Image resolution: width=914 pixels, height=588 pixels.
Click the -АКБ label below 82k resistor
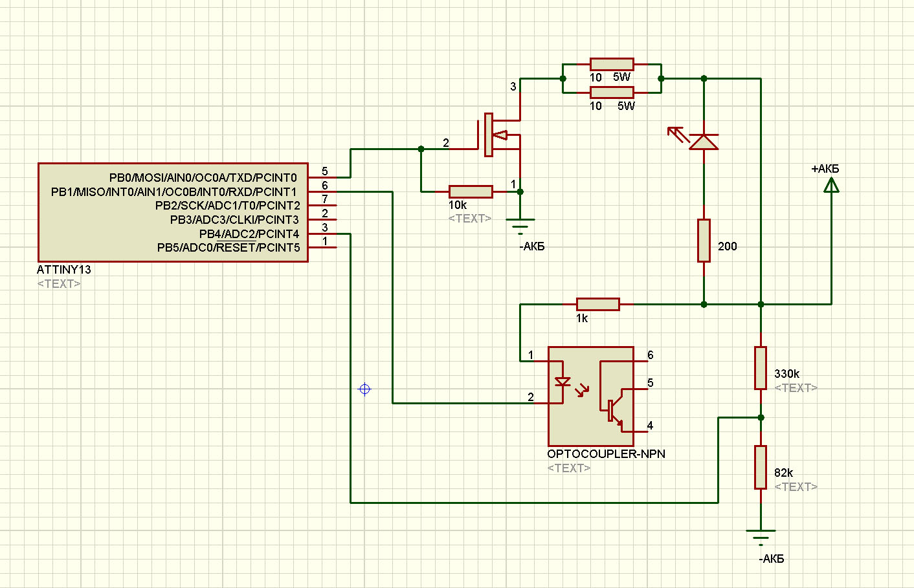click(x=772, y=559)
